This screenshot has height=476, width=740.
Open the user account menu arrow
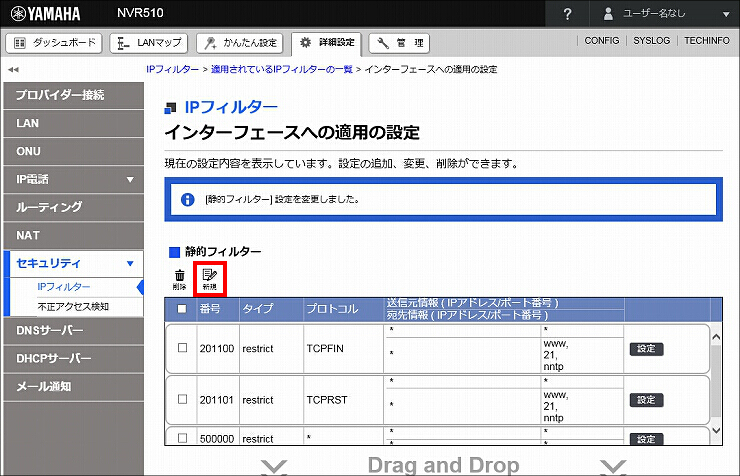point(726,15)
